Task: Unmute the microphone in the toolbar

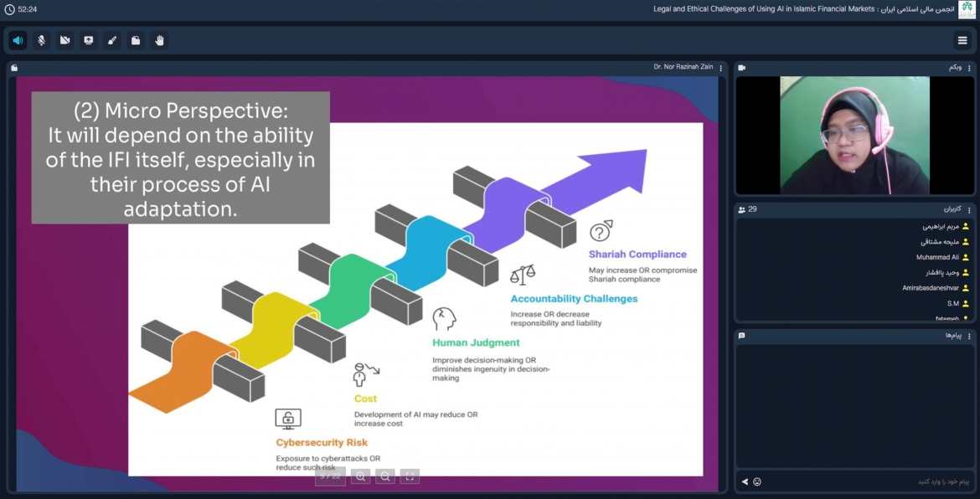Action: tap(41, 40)
